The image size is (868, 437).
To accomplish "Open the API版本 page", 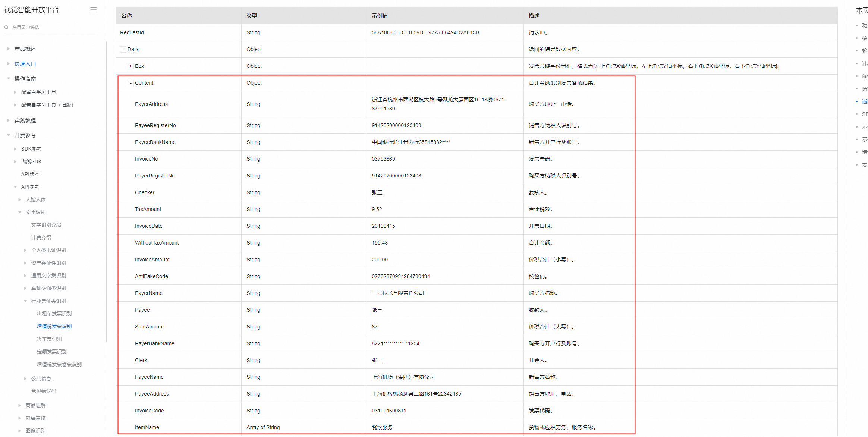I will point(30,174).
